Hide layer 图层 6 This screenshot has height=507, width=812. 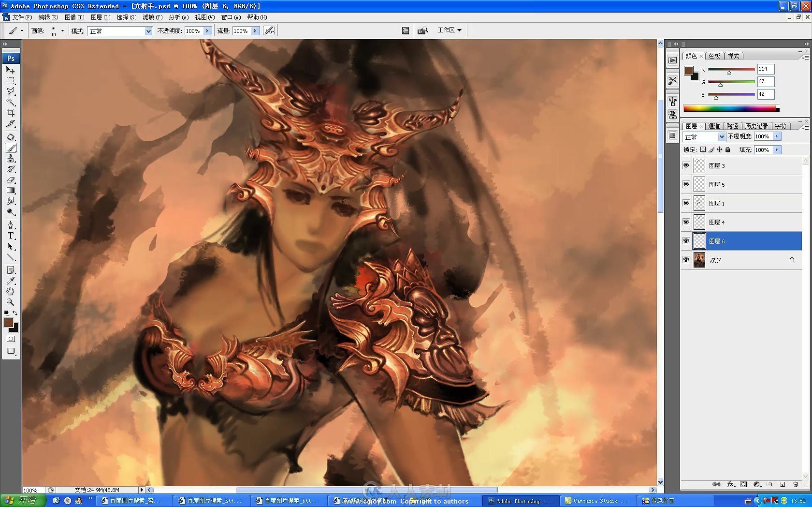coord(686,241)
